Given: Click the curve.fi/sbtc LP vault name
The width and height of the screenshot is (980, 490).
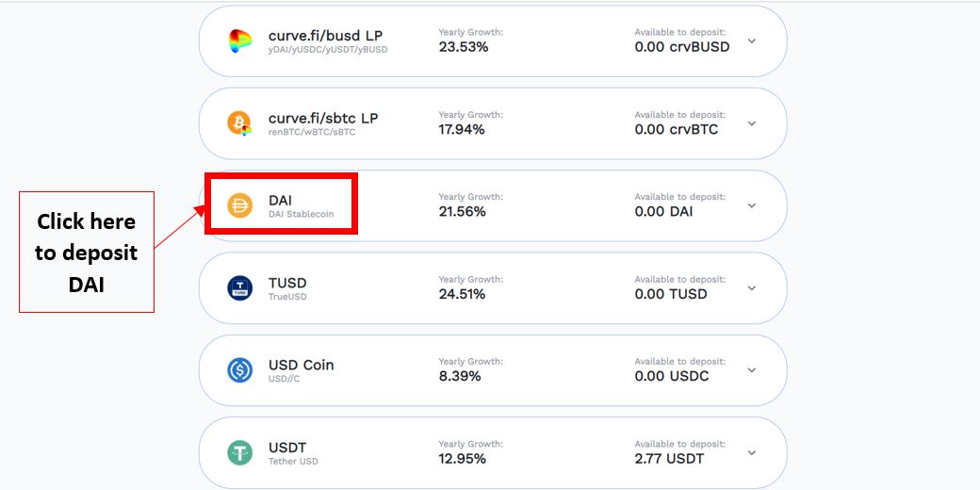Looking at the screenshot, I should [323, 118].
